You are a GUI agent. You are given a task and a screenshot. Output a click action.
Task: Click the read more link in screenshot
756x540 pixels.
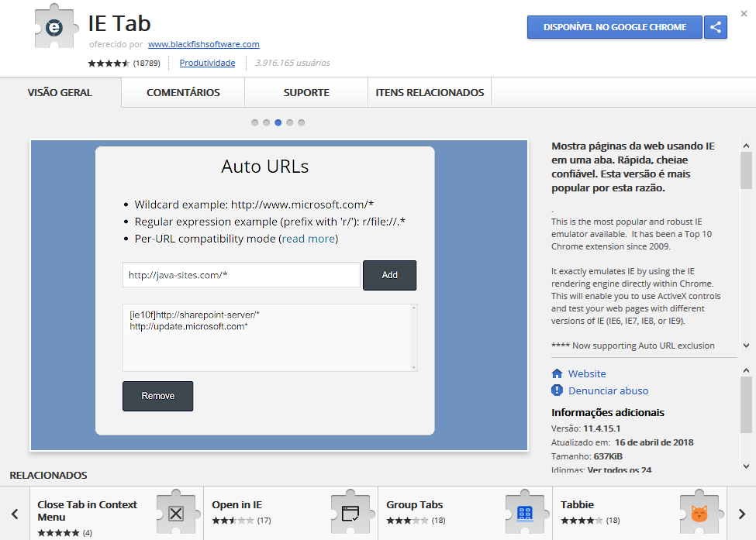(x=309, y=239)
